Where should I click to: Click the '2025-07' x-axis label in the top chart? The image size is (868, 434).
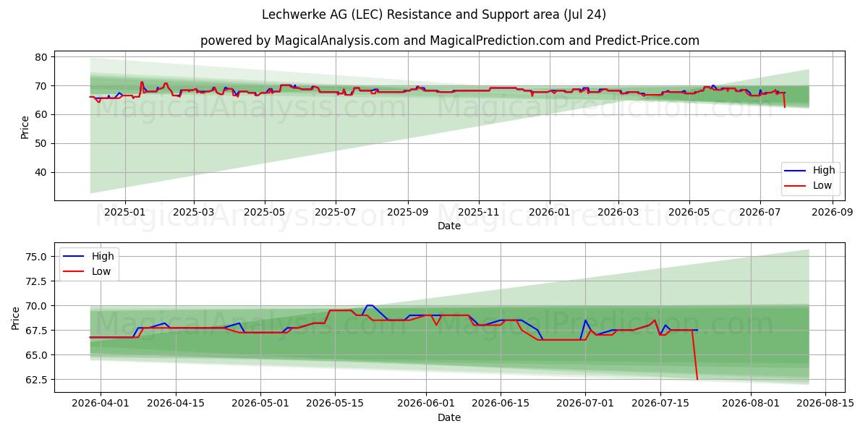(336, 213)
